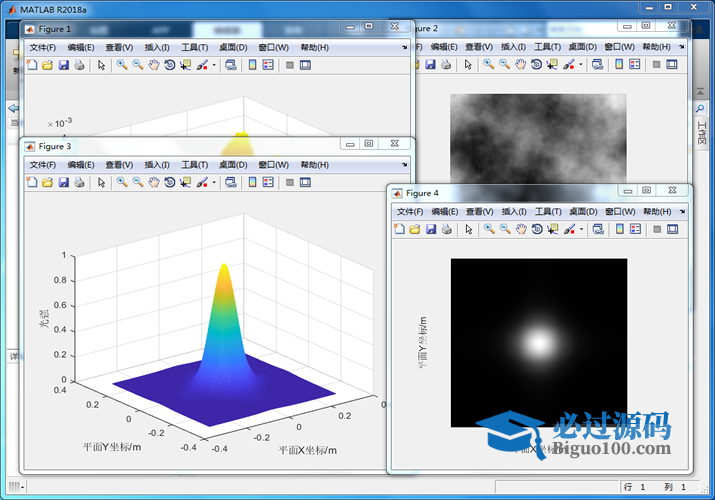Open brush color dropdown arrow in Figure 3
The image size is (715, 500).
(x=214, y=183)
